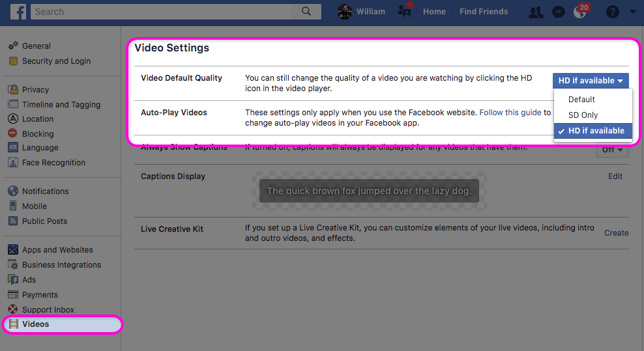This screenshot has height=351, width=644.
Task: Choose SD Only video quality option
Action: click(593, 115)
